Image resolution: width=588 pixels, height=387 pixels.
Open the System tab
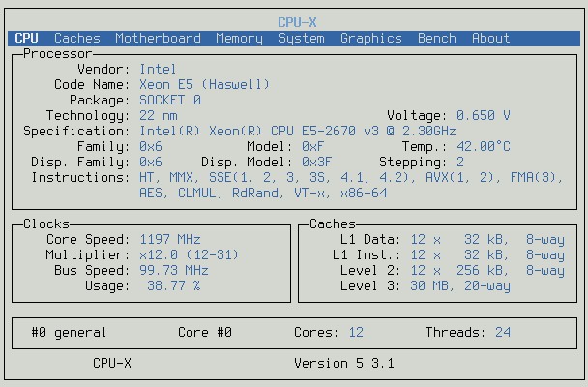click(302, 39)
